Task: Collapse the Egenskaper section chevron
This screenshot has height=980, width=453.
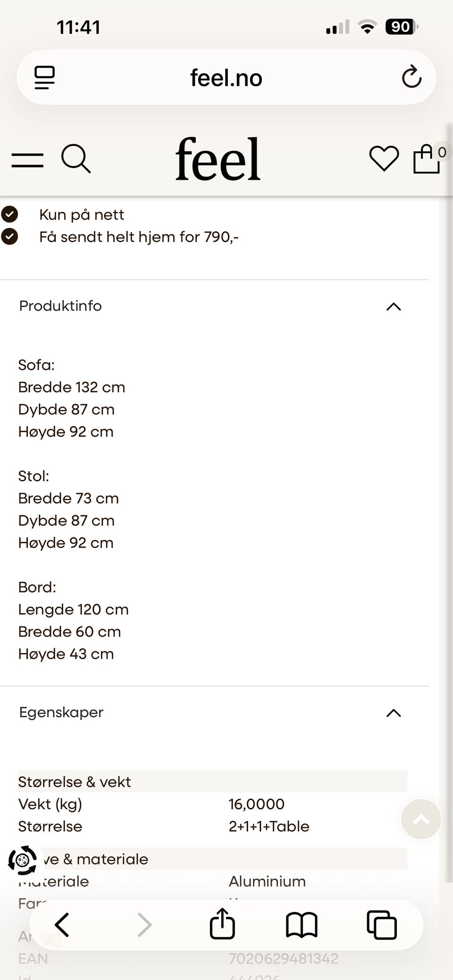Action: [x=394, y=713]
